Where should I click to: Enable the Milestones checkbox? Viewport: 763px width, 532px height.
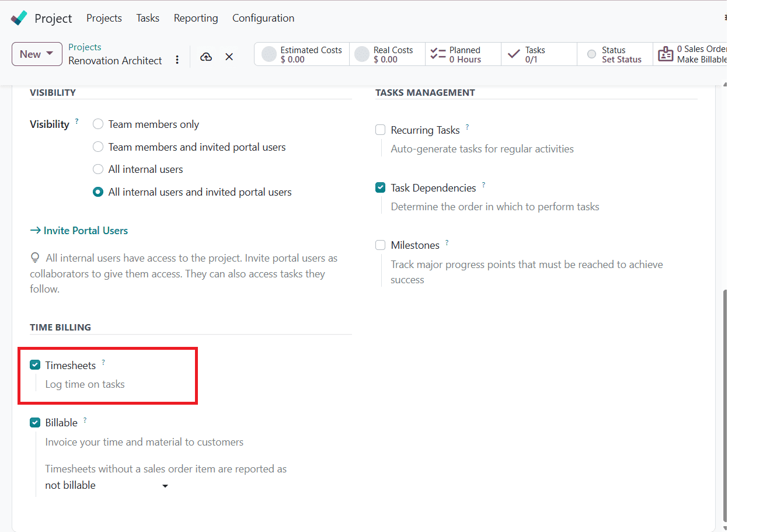[x=381, y=245]
